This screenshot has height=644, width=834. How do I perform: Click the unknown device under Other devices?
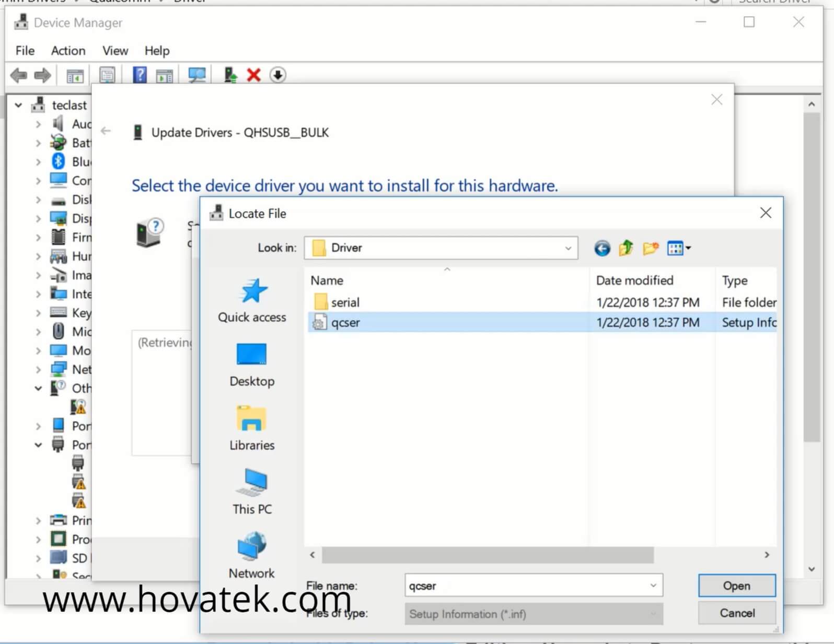pyautogui.click(x=78, y=406)
